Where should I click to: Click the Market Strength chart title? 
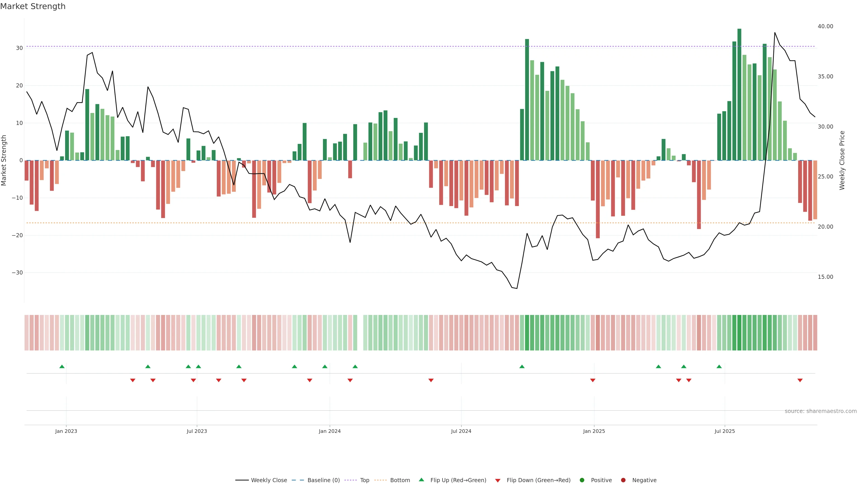33,6
